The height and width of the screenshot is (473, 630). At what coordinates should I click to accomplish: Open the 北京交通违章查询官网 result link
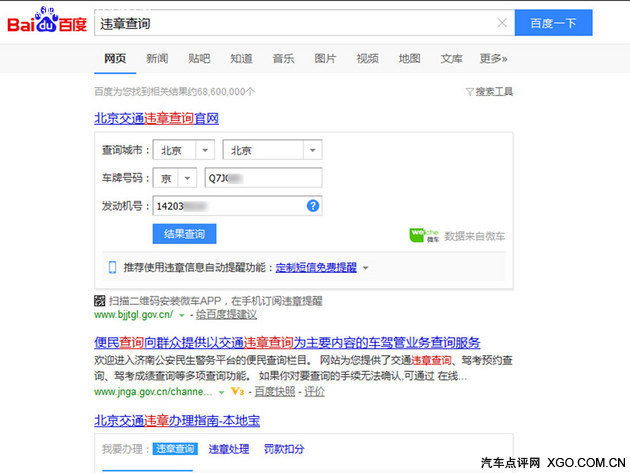pyautogui.click(x=156, y=118)
